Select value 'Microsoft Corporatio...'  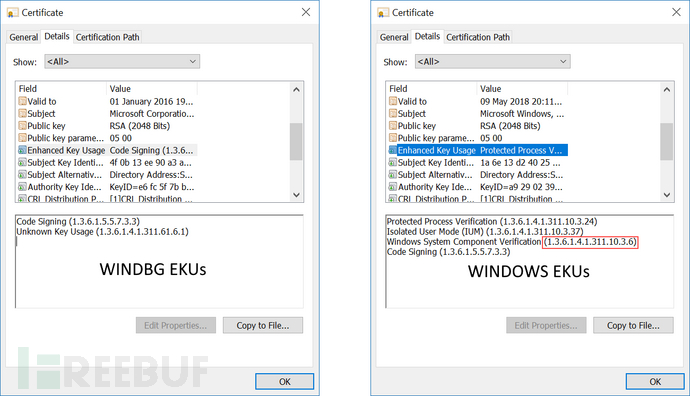tap(152, 114)
